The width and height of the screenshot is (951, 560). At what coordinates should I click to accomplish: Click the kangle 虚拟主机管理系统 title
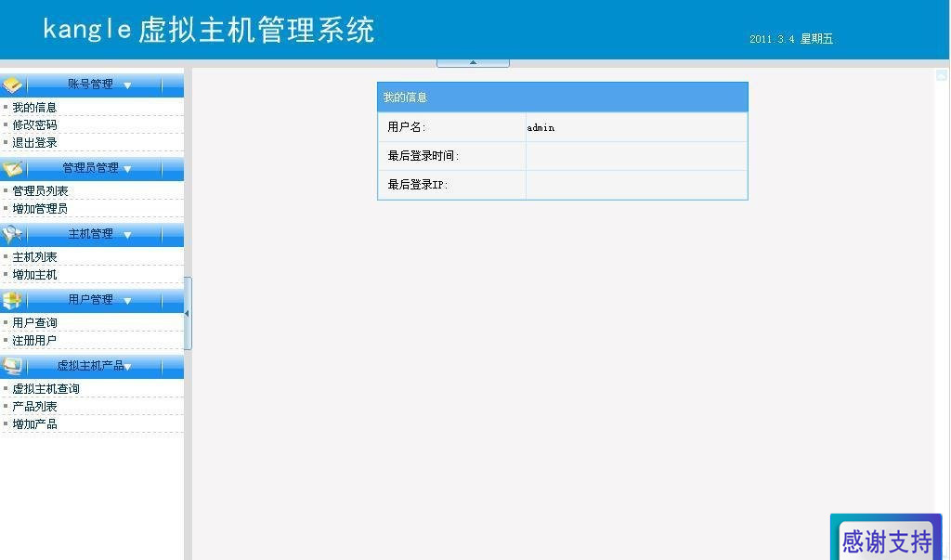tap(209, 30)
